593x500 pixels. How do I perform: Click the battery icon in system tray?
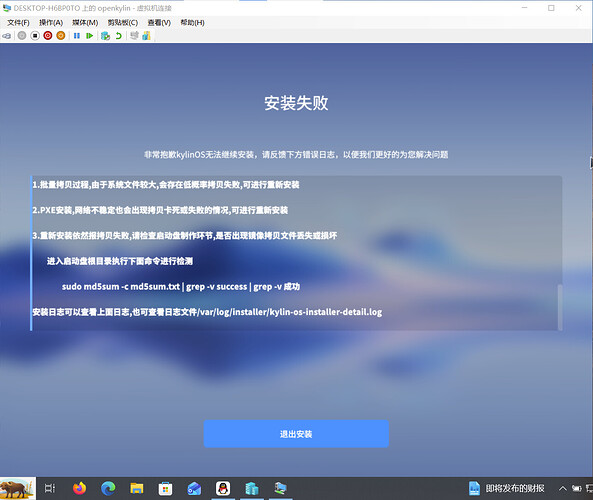577,488
